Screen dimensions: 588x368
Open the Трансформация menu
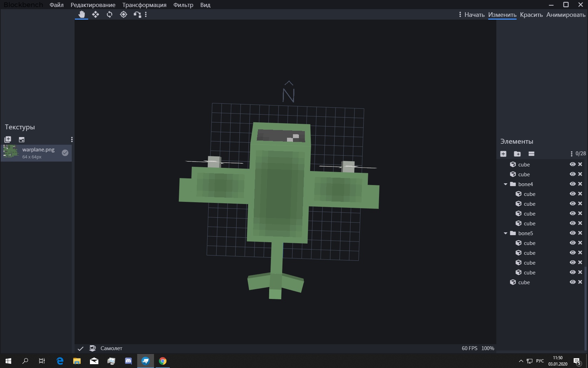pyautogui.click(x=144, y=5)
